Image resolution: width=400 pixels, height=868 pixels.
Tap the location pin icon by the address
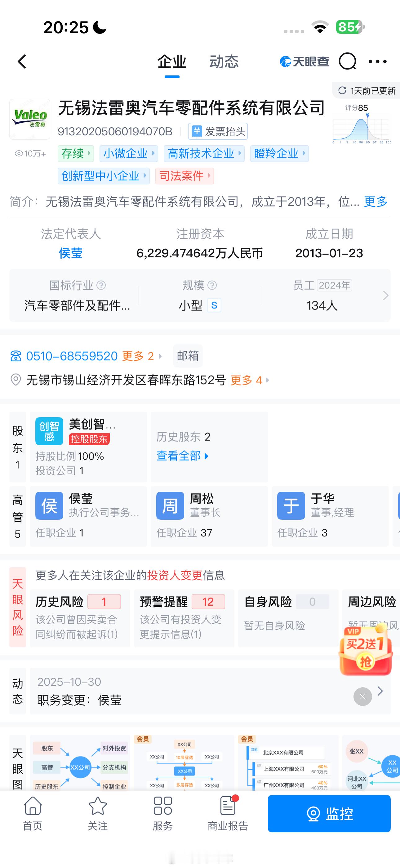[16, 380]
